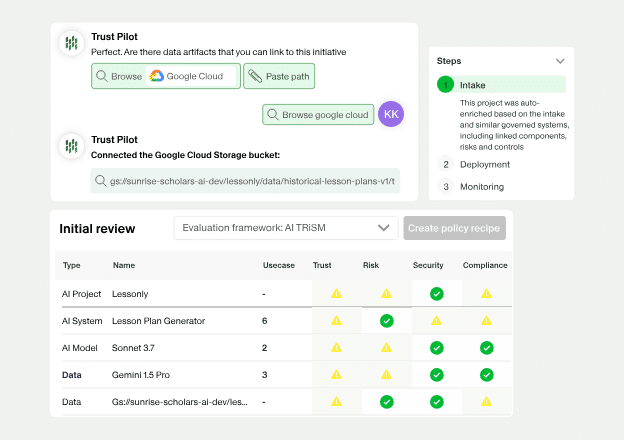Click Lessonly row Trust warning icon

click(337, 294)
